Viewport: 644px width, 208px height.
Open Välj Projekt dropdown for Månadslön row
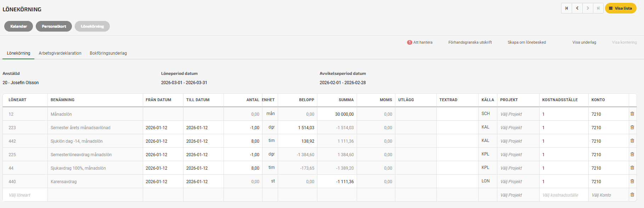[511, 114]
